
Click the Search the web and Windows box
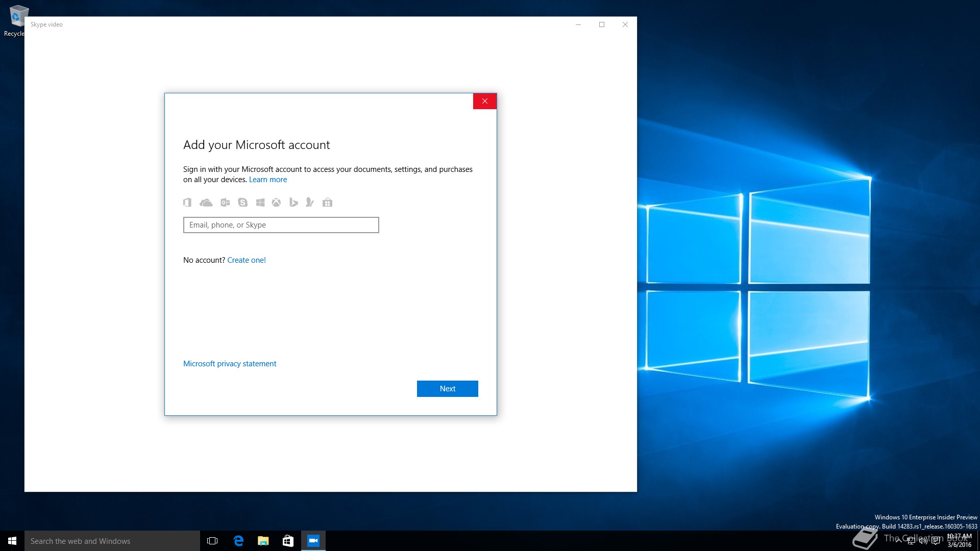(112, 541)
